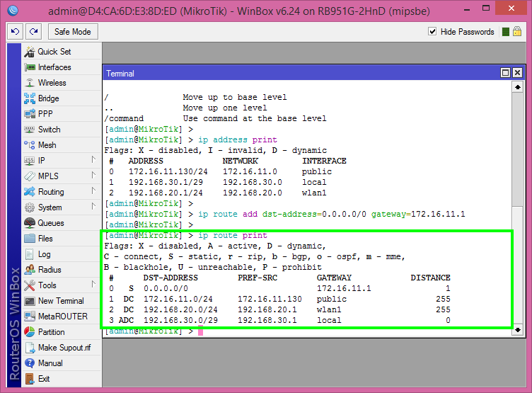This screenshot has width=532, height=393.
Task: Select the Wireless menu label
Action: (x=52, y=83)
